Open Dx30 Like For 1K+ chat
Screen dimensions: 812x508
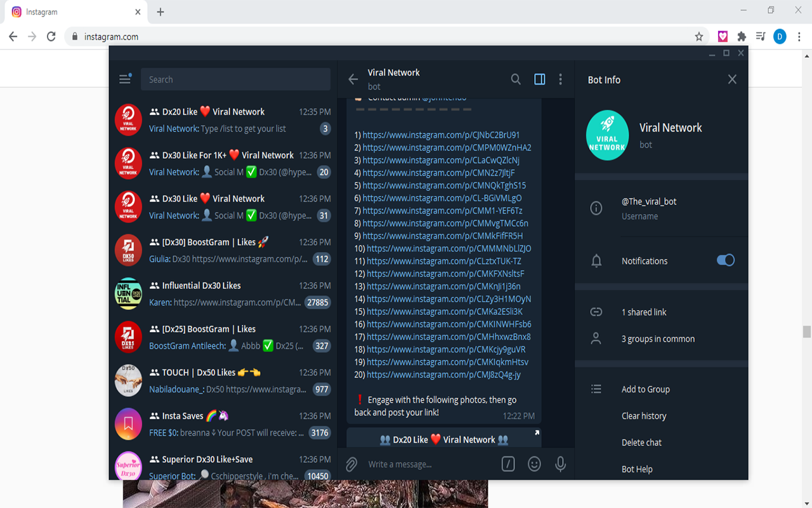pos(223,163)
